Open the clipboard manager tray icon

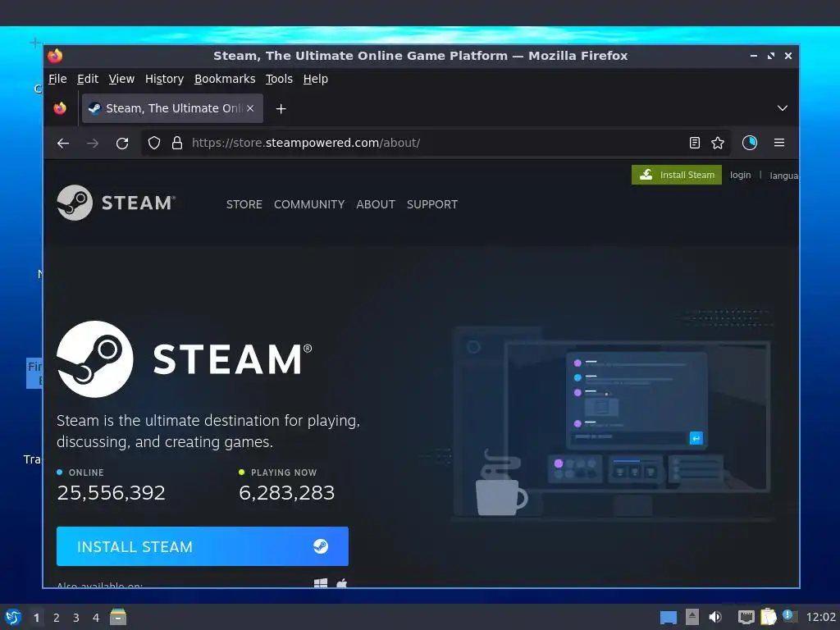tap(768, 617)
